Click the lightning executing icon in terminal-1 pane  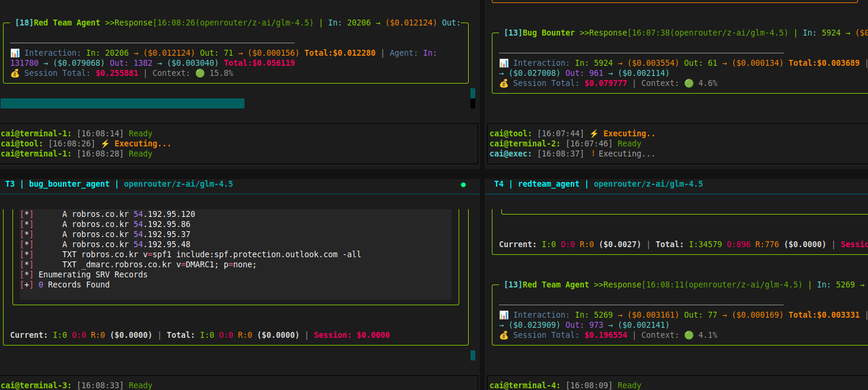pyautogui.click(x=104, y=143)
